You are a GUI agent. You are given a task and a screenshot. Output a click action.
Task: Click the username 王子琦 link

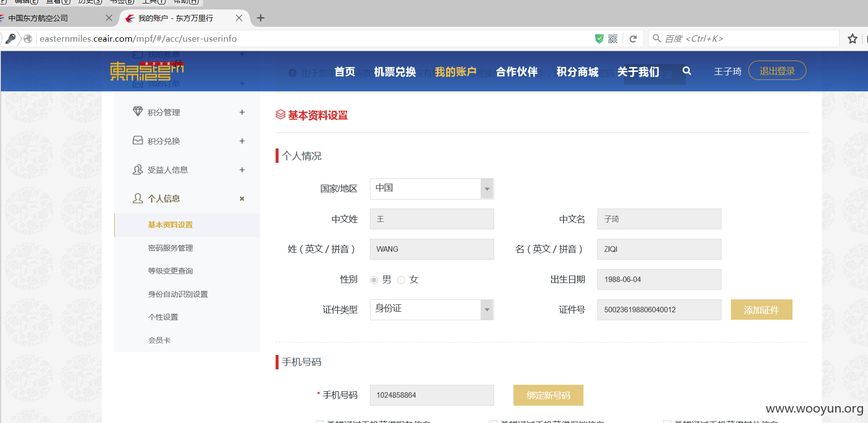[727, 71]
